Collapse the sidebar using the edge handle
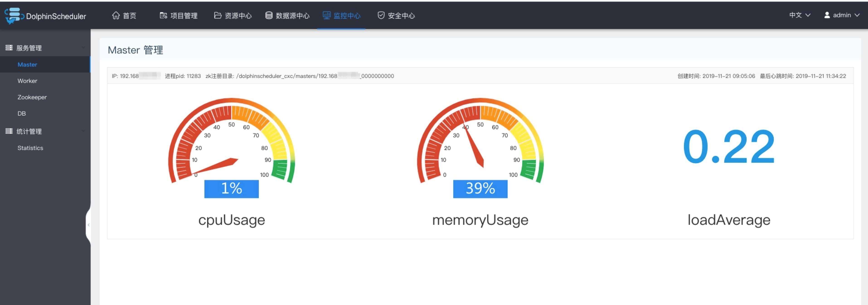This screenshot has height=305, width=868. (88, 225)
